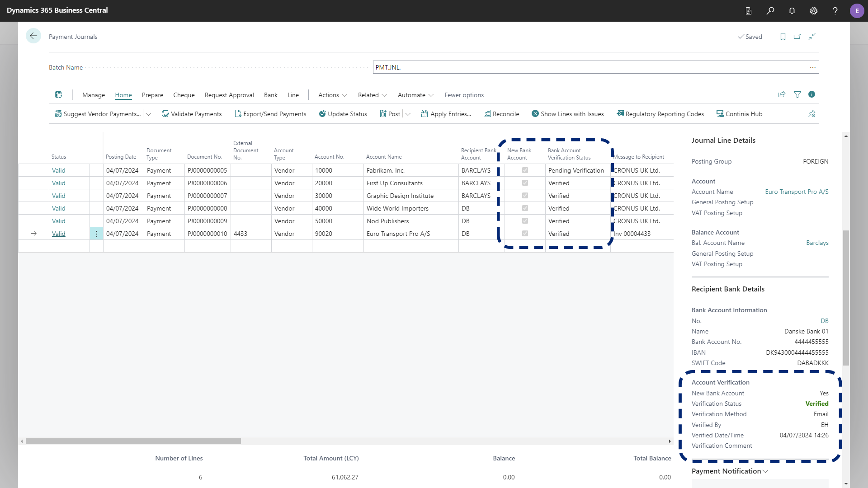Open the Bank tab
The image size is (868, 488).
(x=271, y=95)
